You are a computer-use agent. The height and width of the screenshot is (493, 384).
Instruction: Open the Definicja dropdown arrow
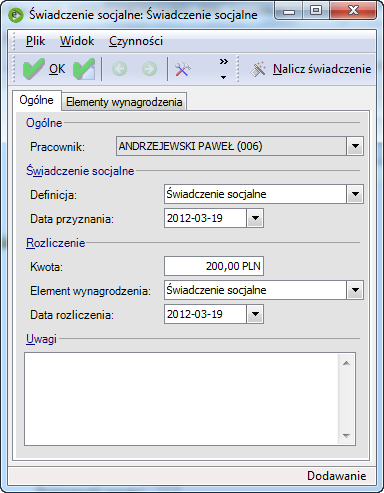(x=355, y=194)
